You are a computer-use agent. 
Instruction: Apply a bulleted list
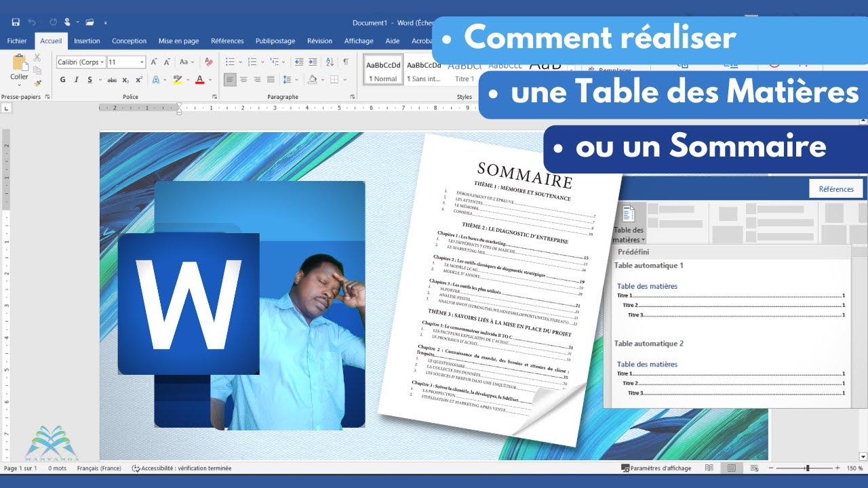[229, 62]
